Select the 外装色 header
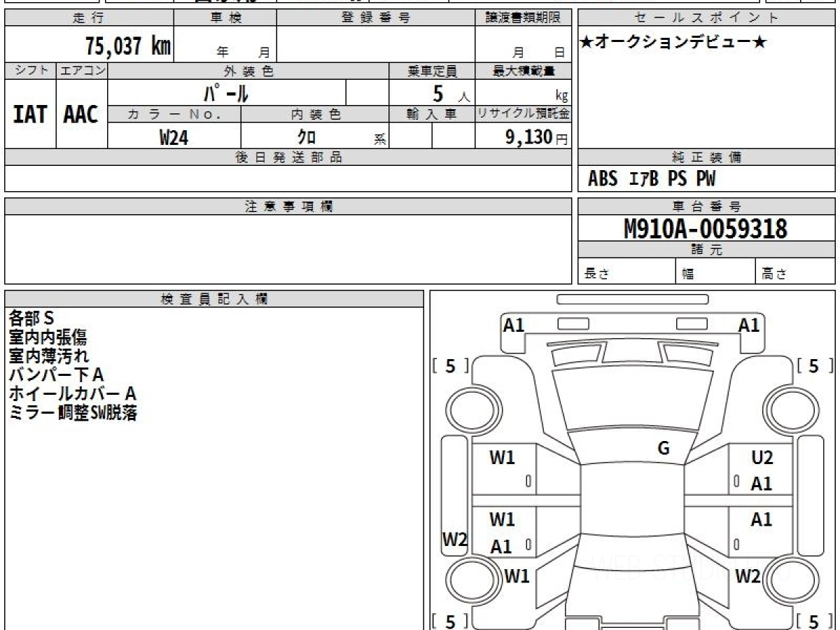This screenshot has height=630, width=840. pyautogui.click(x=248, y=71)
